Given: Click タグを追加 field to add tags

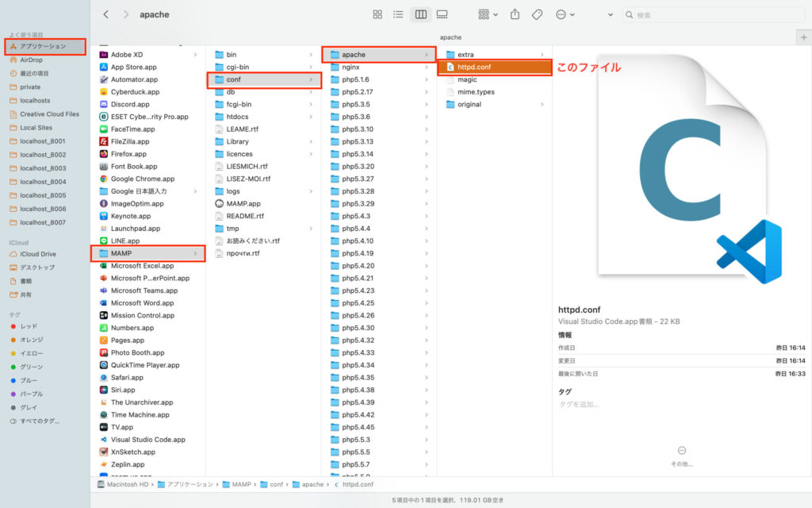Looking at the screenshot, I should click(579, 404).
